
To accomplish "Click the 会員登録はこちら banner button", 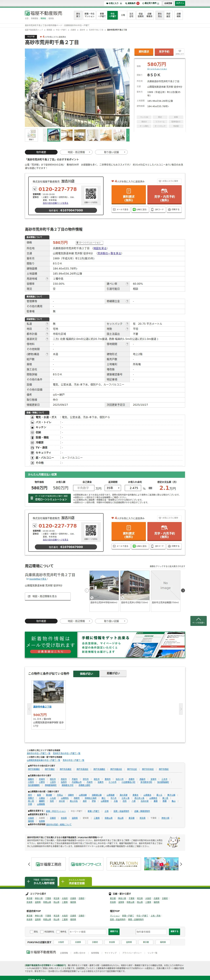I will 50,651.
